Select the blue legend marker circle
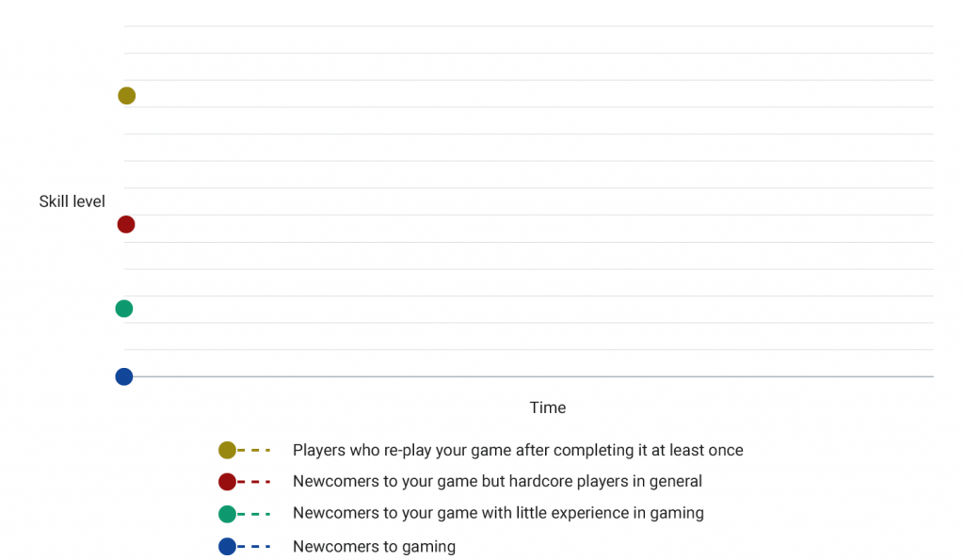The width and height of the screenshot is (964, 560). (228, 547)
